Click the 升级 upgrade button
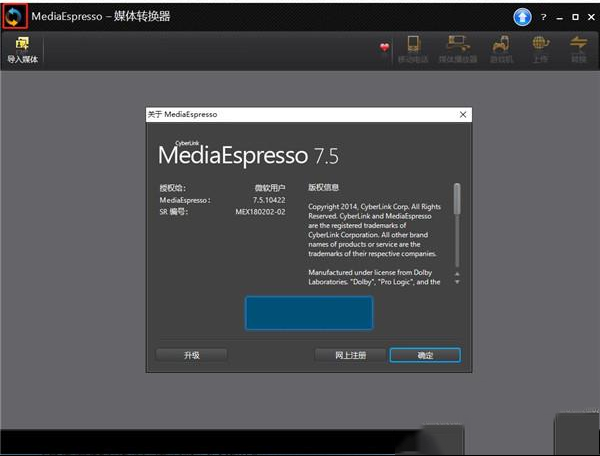The height and width of the screenshot is (456, 600). click(191, 355)
